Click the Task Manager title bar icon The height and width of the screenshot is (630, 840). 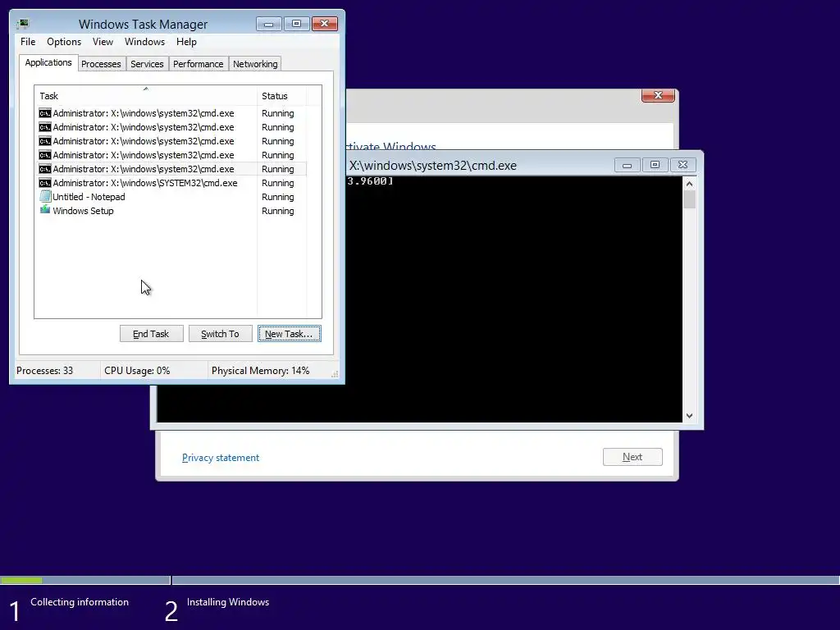[23, 24]
